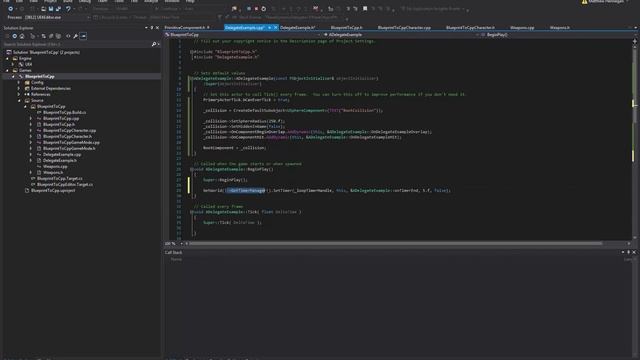Image resolution: width=640 pixels, height=360 pixels.
Task: Expand the DelegateExample.h tree node
Action: pos(31,160)
